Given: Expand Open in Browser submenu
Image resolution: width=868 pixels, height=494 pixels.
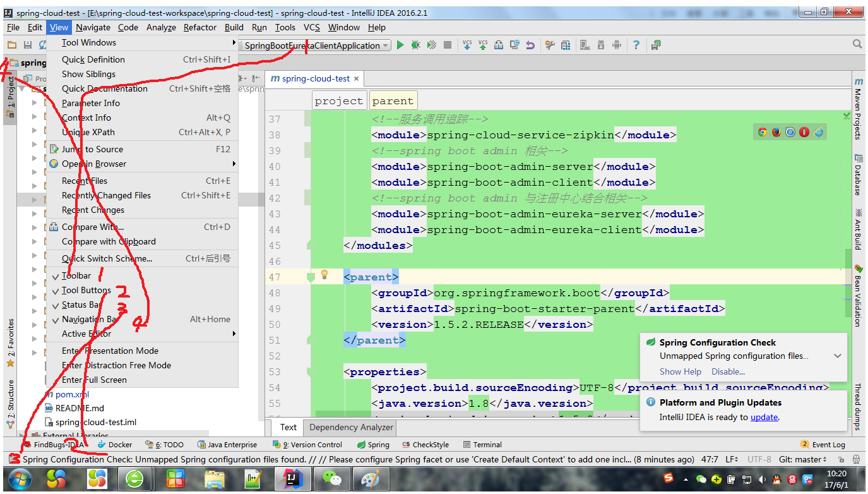Looking at the screenshot, I should pos(142,164).
